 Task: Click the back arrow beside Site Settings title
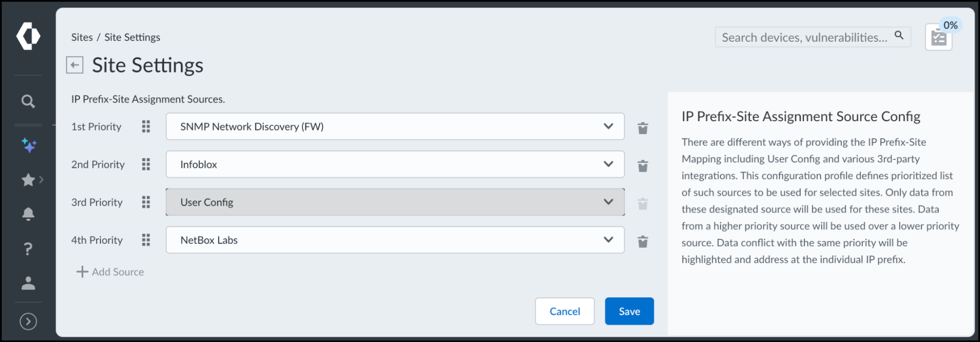click(x=74, y=64)
